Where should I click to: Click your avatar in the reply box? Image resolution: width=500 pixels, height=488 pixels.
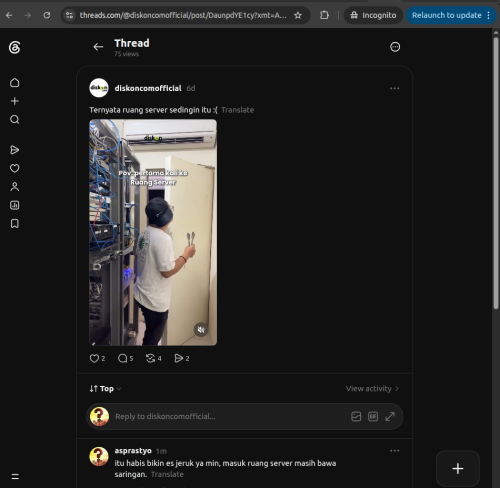pos(99,416)
